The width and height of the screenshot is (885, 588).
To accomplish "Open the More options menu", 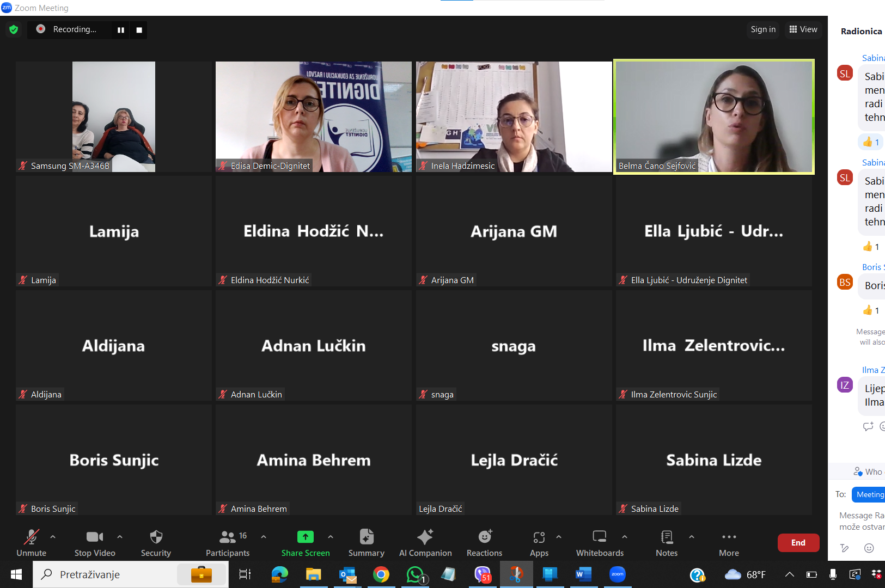I will [729, 543].
